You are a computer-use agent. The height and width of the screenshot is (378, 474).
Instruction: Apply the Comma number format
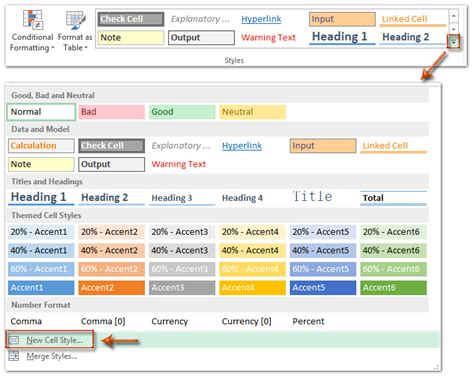click(41, 322)
